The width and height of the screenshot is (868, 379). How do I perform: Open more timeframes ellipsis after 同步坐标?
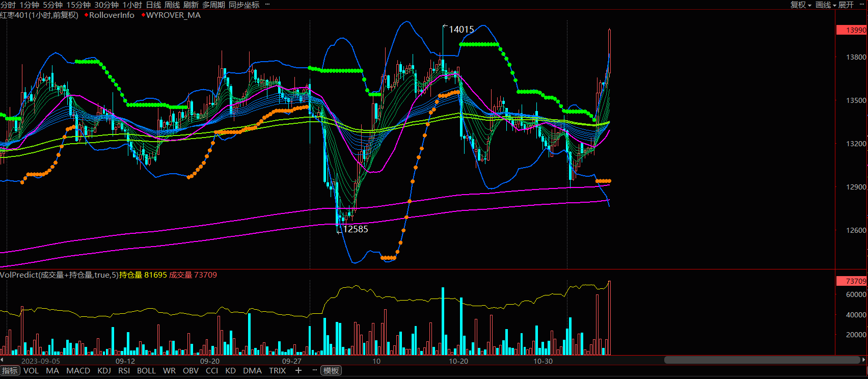point(268,5)
